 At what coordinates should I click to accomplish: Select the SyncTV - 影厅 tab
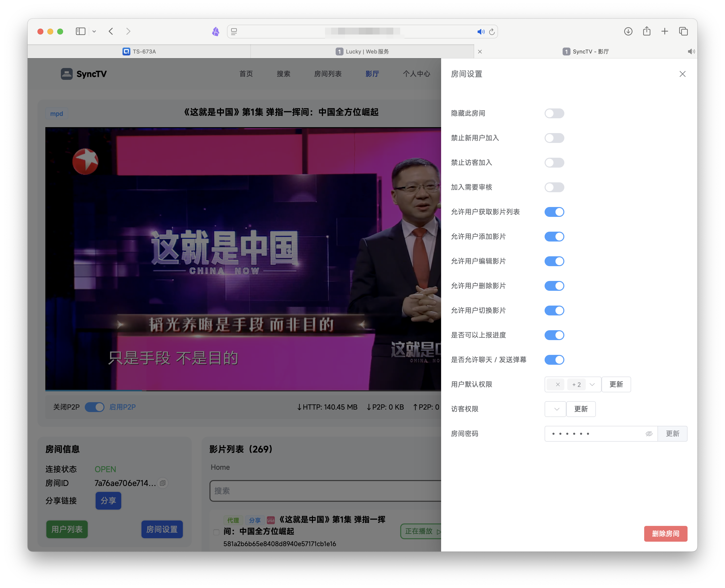586,52
